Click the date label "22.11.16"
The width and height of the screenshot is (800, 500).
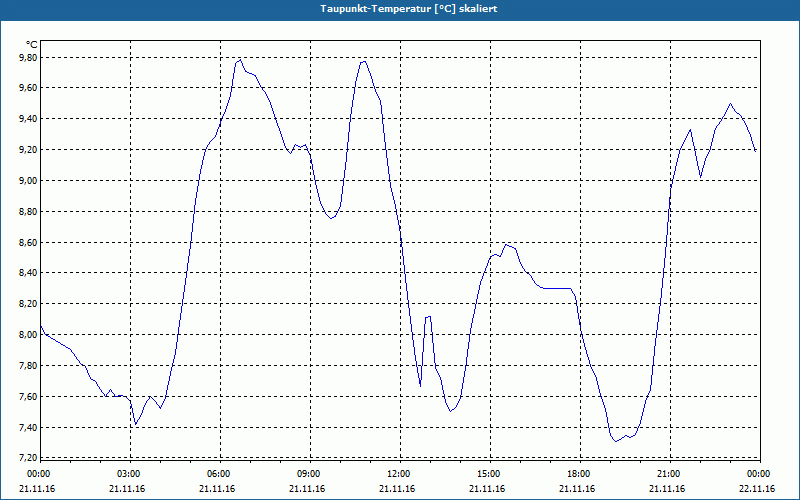click(757, 489)
